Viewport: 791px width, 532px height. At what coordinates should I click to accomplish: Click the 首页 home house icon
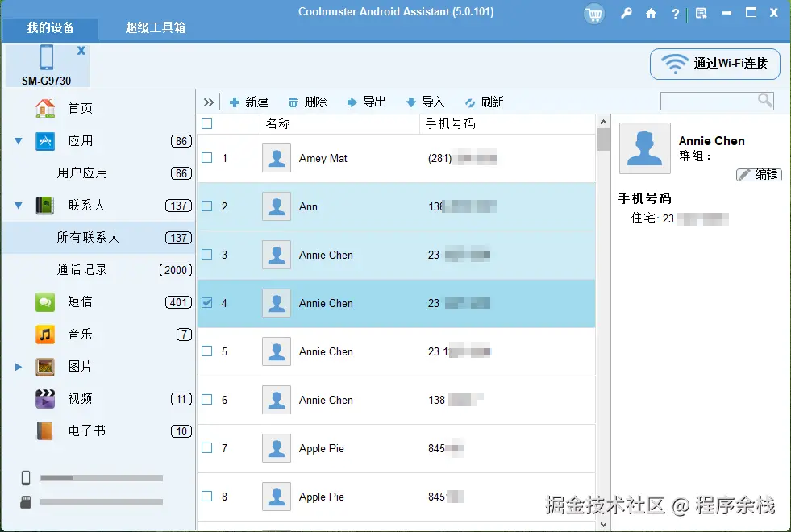[45, 108]
